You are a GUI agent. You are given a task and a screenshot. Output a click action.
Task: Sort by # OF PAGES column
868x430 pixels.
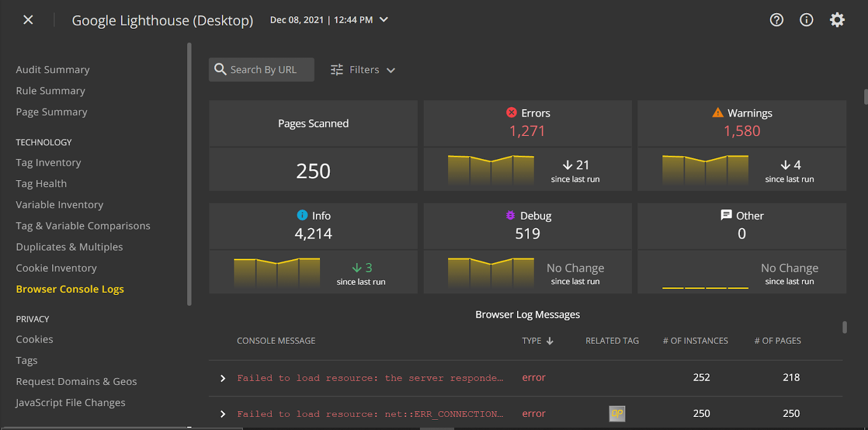(x=777, y=341)
